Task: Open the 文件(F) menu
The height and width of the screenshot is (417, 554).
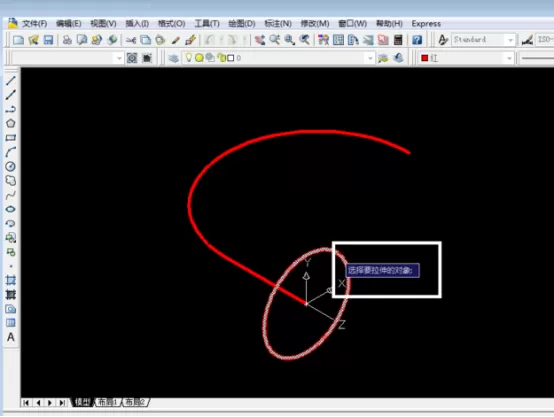Action: pyautogui.click(x=35, y=24)
